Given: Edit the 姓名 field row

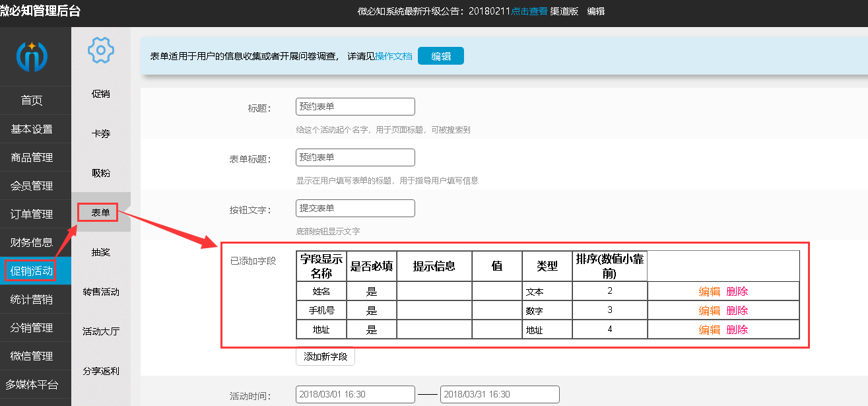Looking at the screenshot, I should coord(710,291).
